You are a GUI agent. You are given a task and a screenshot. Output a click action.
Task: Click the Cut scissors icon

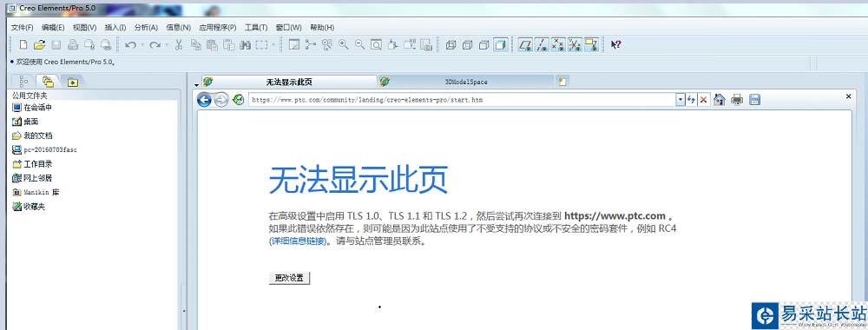click(179, 45)
